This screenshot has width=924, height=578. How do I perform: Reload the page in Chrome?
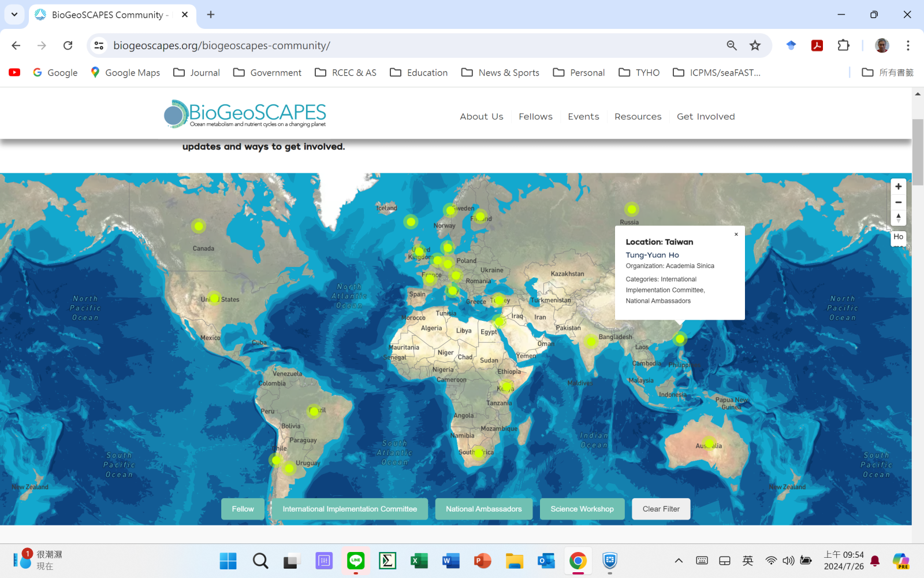(x=68, y=46)
